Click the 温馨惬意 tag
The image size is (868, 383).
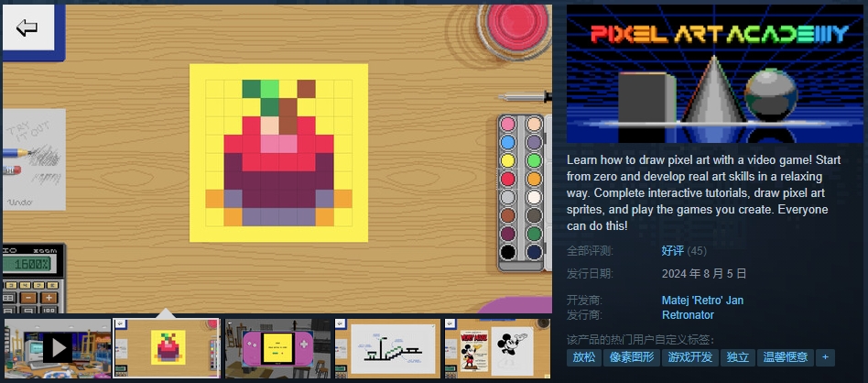point(786,357)
